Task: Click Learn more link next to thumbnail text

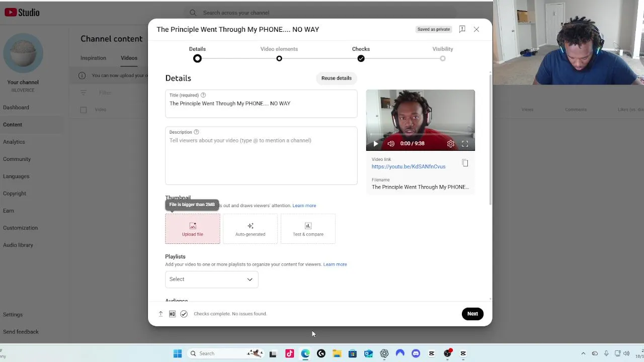Action: (x=304, y=206)
